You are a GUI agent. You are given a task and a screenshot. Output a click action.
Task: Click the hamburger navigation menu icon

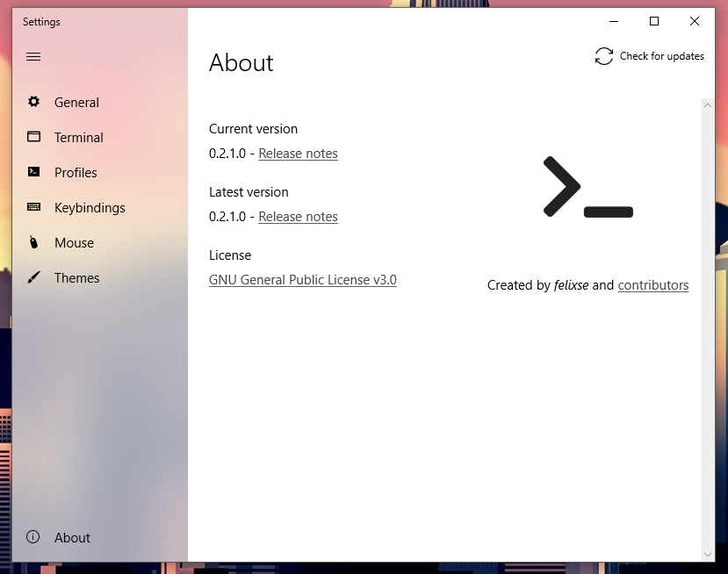(x=33, y=56)
